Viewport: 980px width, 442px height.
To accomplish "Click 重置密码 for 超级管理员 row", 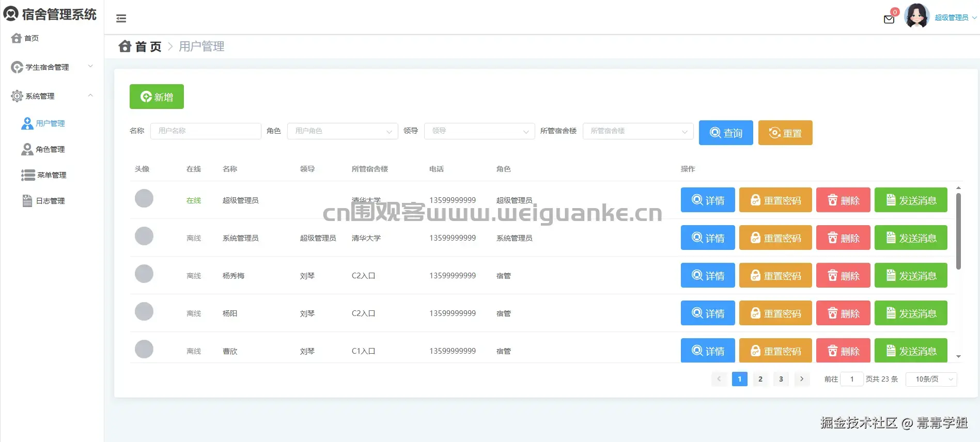I will click(775, 200).
